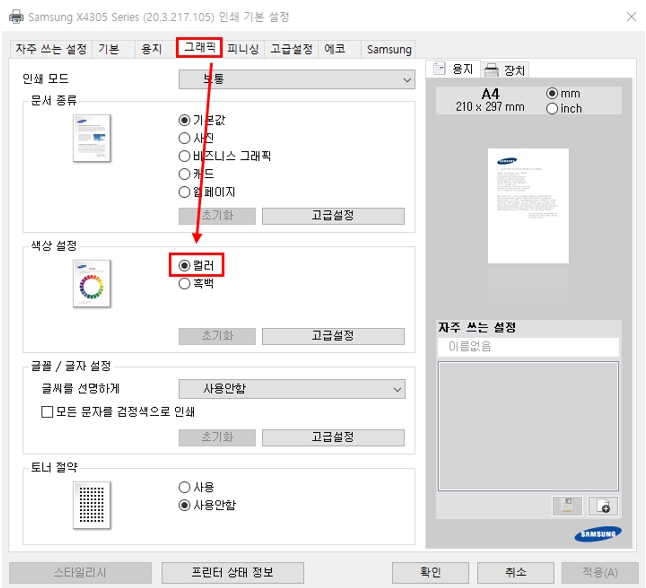The width and height of the screenshot is (646, 588).
Task: Close the print settings dialog
Action: click(631, 16)
